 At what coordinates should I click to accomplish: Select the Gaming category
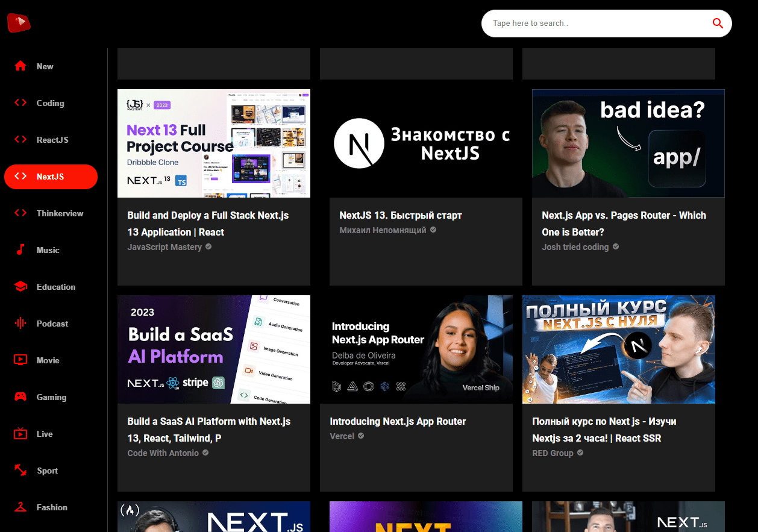[x=51, y=397]
